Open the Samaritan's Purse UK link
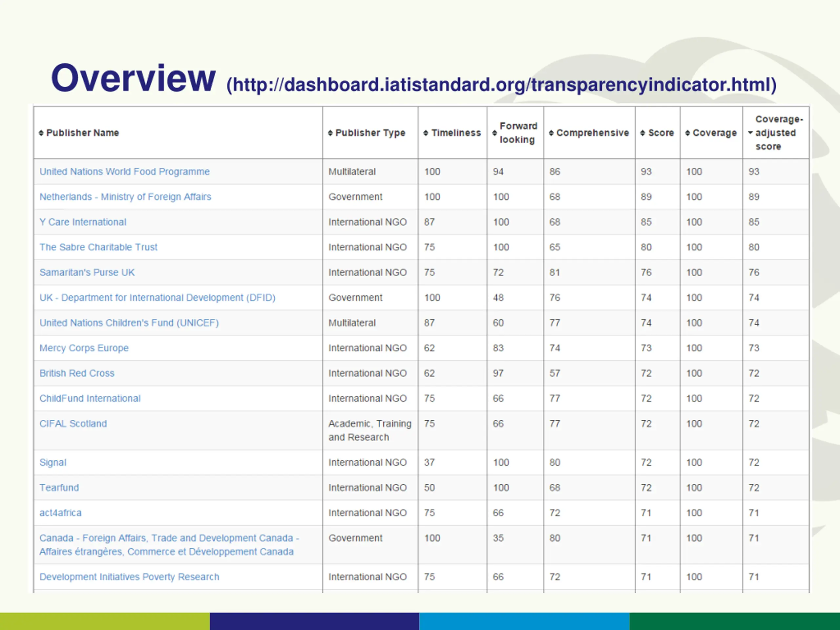 (87, 272)
